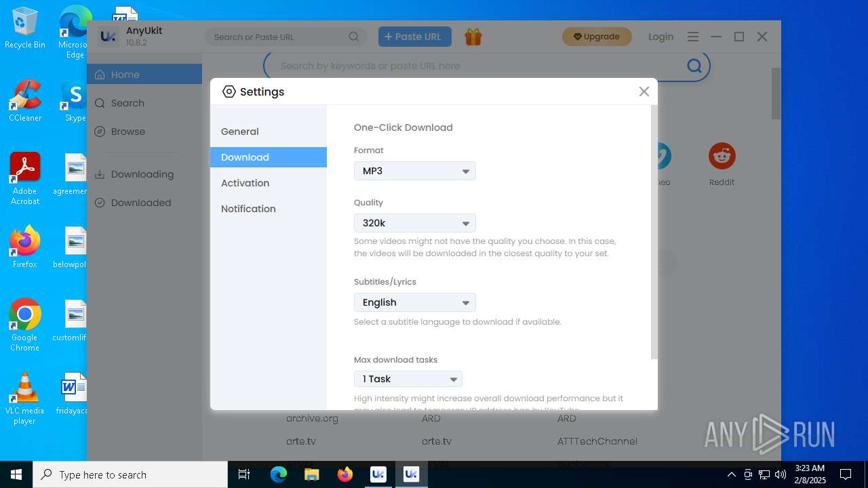Open the Downloaded list in sidebar

pyautogui.click(x=144, y=203)
